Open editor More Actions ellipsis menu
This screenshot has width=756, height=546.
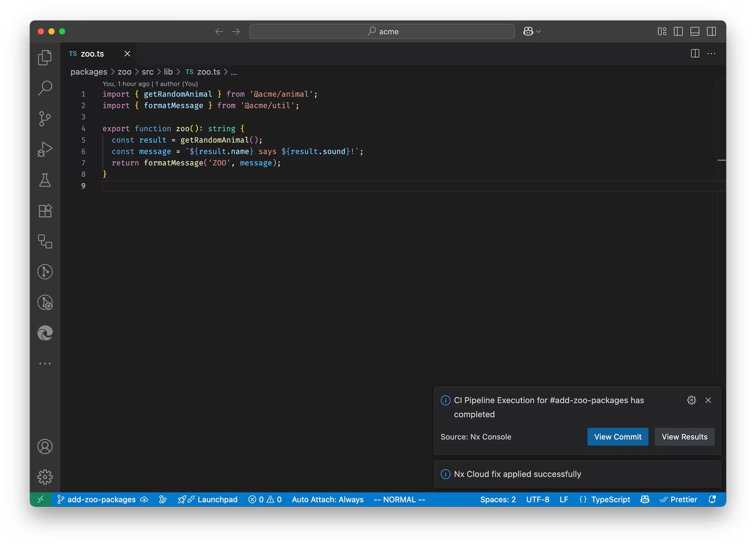pyautogui.click(x=711, y=54)
